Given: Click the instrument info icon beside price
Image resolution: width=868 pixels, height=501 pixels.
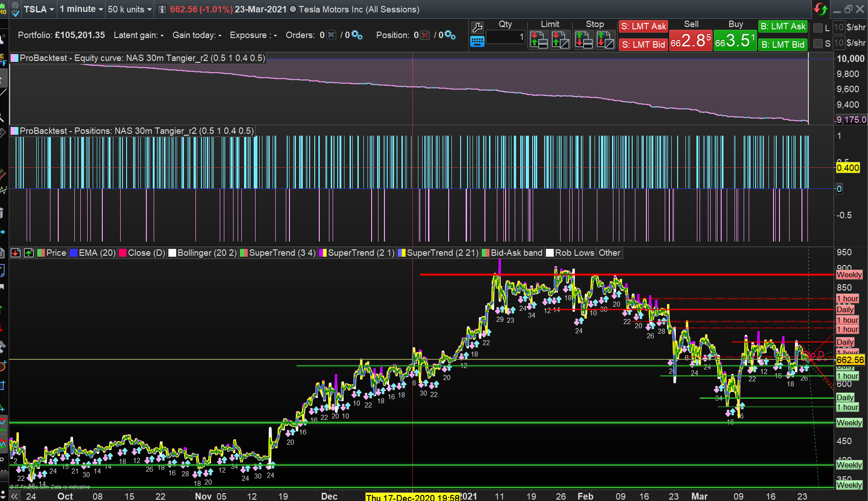Looking at the screenshot, I should coord(162,10).
